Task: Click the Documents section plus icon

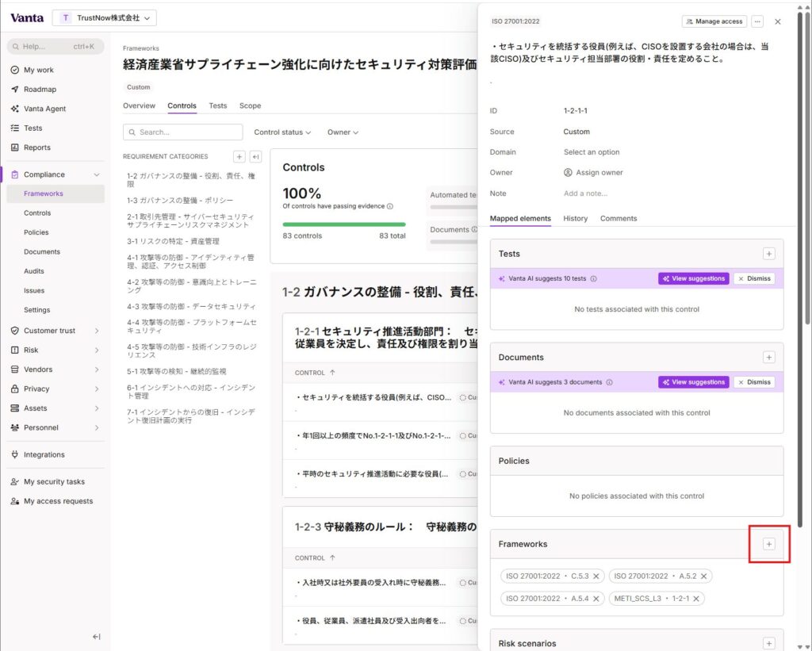Action: [x=768, y=358]
